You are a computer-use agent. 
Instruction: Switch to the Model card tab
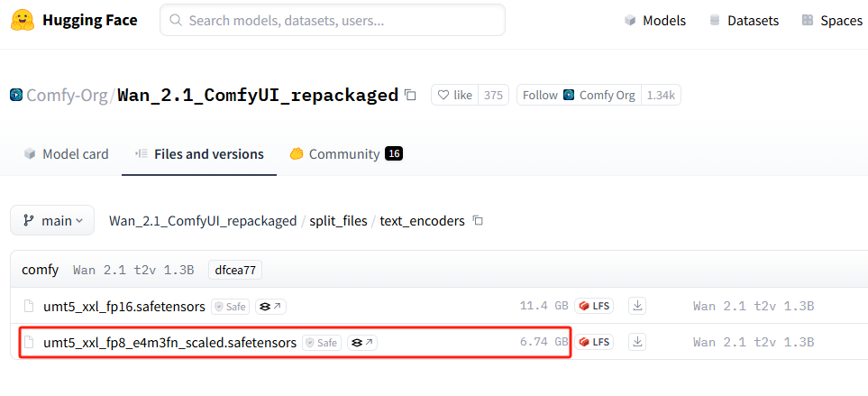pos(66,153)
